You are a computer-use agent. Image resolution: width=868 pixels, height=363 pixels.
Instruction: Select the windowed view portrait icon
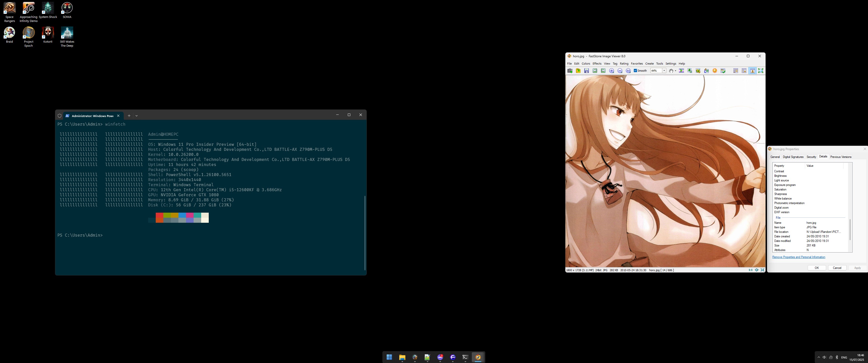click(x=752, y=71)
